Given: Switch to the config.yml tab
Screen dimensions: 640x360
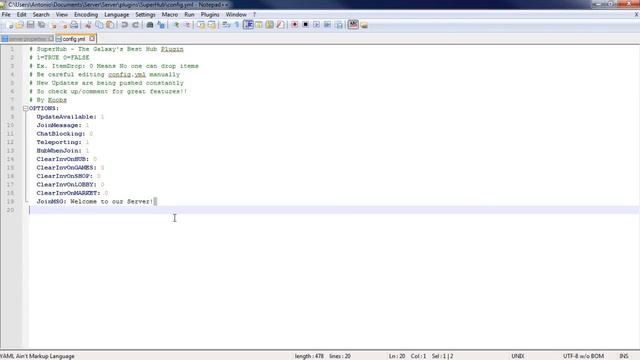Looking at the screenshot, I should pos(74,39).
